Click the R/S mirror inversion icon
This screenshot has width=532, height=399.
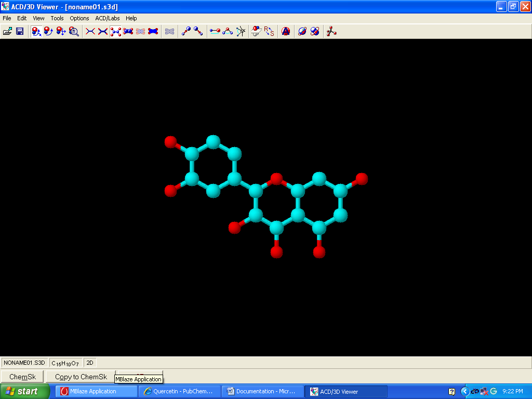pyautogui.click(x=269, y=31)
